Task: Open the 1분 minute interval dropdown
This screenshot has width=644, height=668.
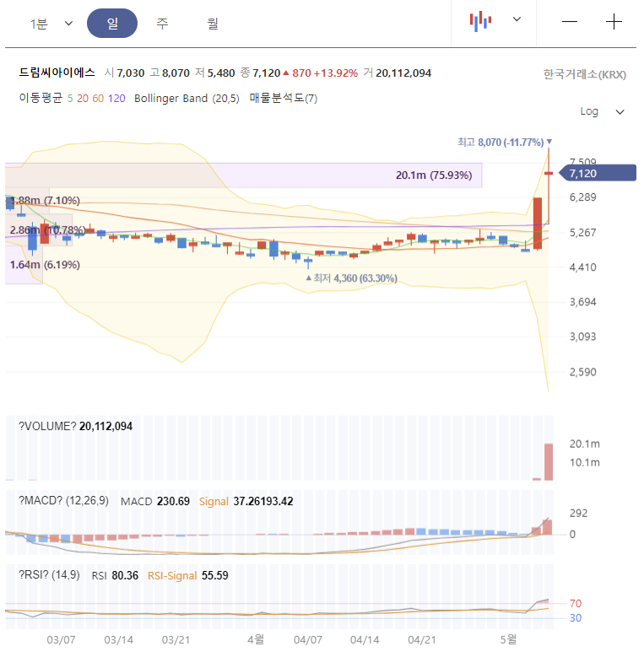Action: 51,24
